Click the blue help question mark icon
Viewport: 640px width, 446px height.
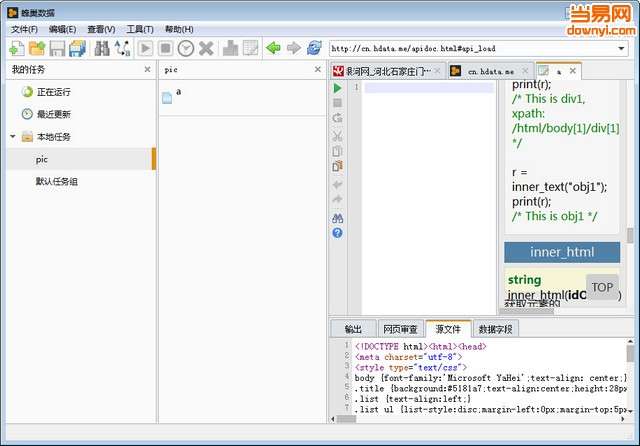pyautogui.click(x=338, y=233)
